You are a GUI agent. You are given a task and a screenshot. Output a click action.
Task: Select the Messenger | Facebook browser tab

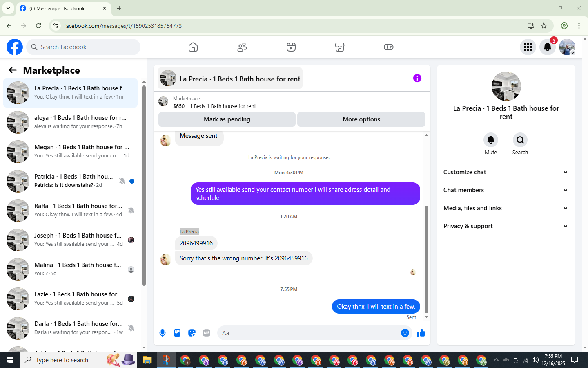(x=63, y=8)
